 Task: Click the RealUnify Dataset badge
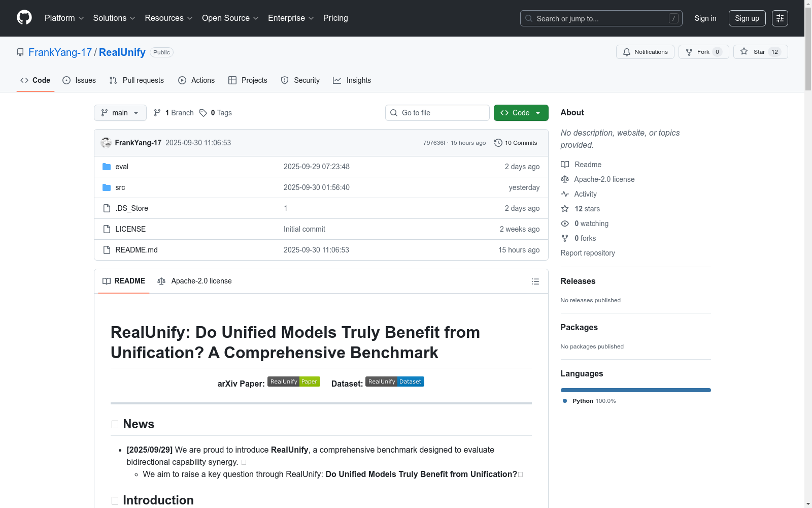[395, 382]
